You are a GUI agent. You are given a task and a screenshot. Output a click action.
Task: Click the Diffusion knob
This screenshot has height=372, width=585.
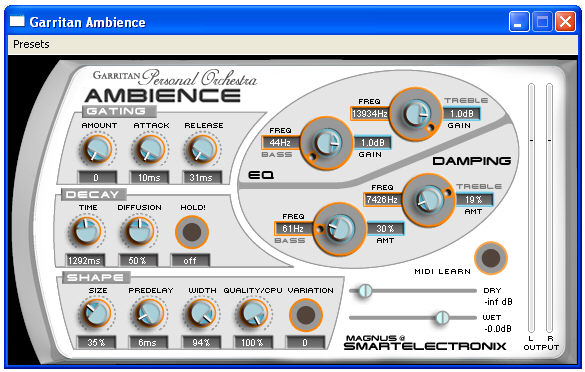click(139, 231)
